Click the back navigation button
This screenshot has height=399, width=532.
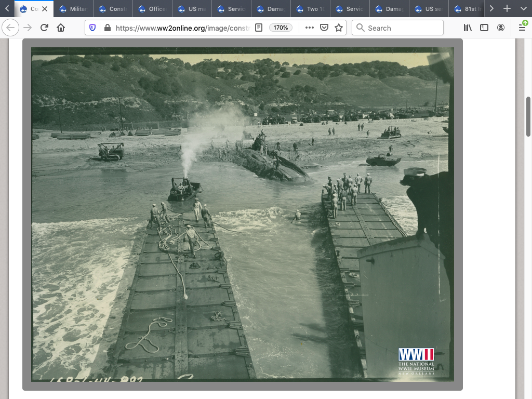pyautogui.click(x=10, y=28)
